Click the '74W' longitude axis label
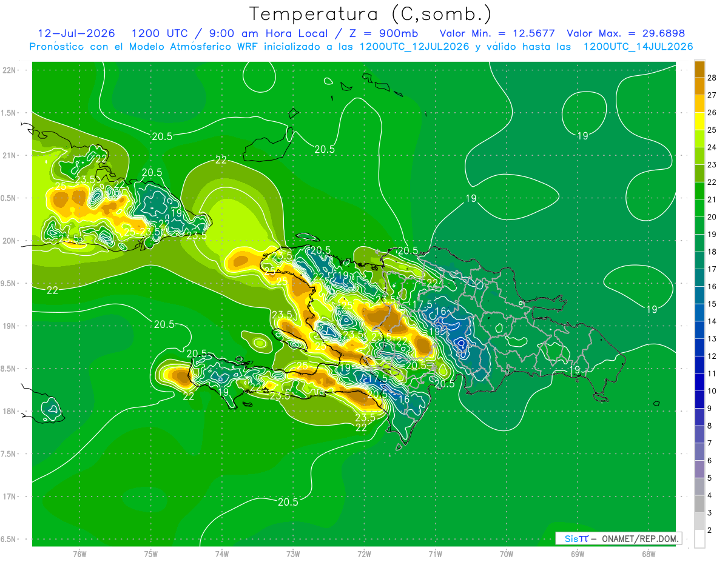Image resolution: width=728 pixels, height=562 pixels. tap(222, 554)
